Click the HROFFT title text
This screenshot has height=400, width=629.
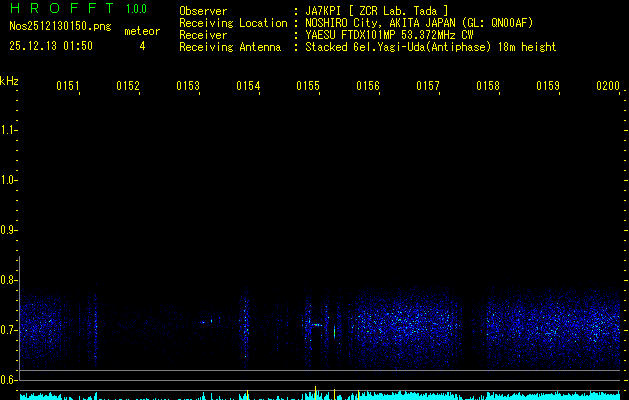pyautogui.click(x=58, y=9)
